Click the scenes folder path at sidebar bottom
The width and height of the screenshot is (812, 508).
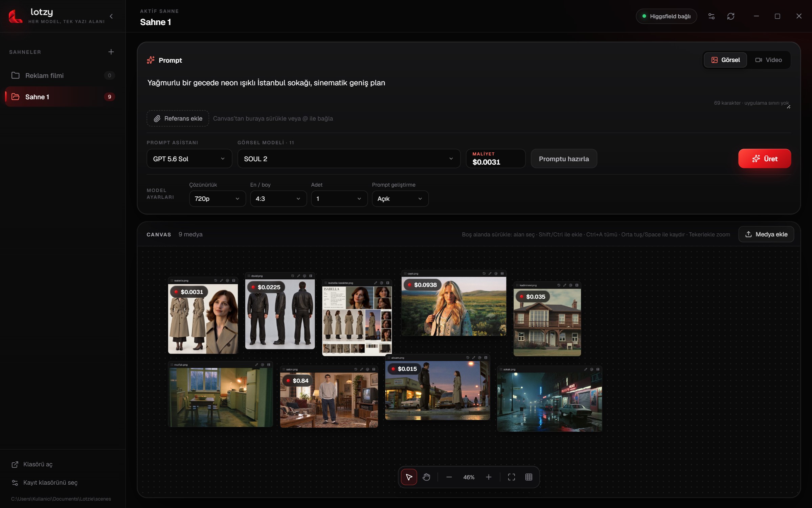tap(61, 499)
